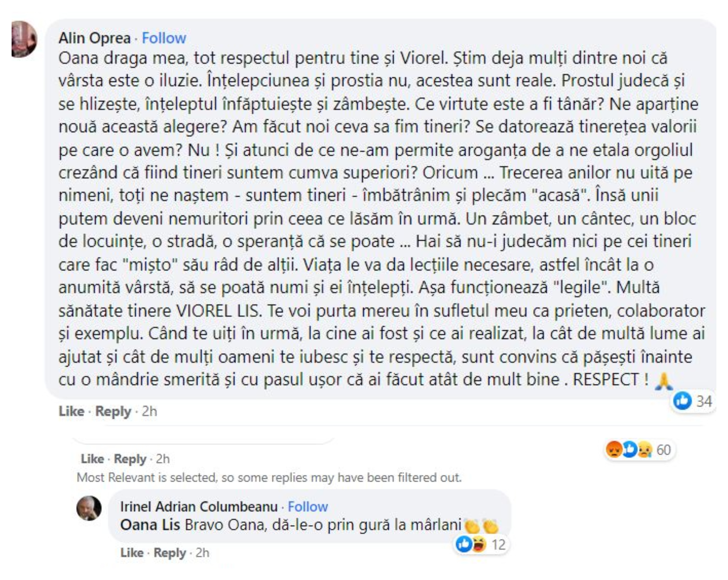
Task: Click Alin Oprea's profile picture
Action: click(24, 39)
